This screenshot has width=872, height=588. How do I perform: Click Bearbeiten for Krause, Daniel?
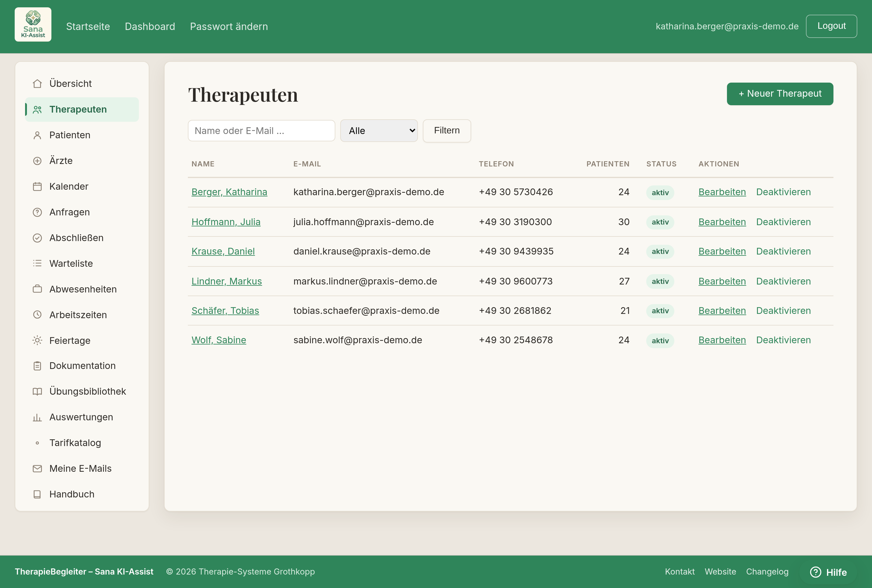pyautogui.click(x=722, y=251)
